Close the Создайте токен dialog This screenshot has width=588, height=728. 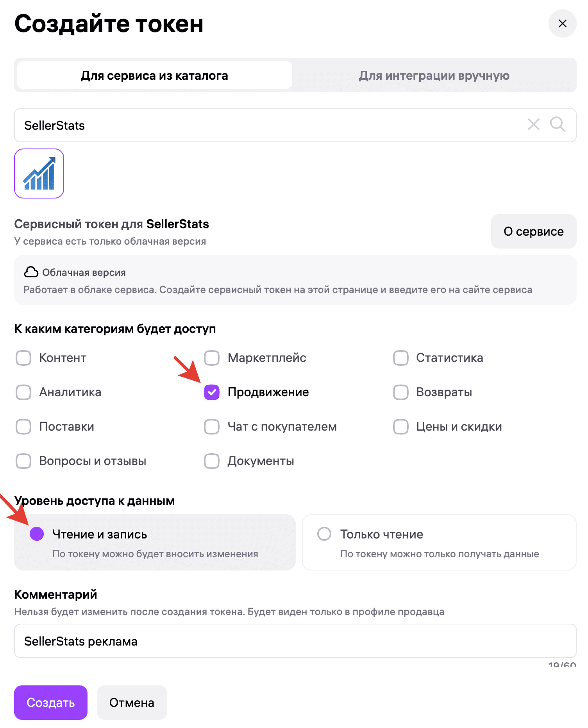pyautogui.click(x=562, y=23)
